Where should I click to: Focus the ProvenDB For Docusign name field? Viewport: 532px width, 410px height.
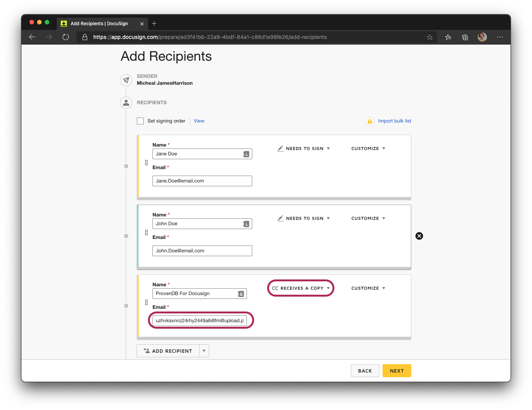click(x=199, y=294)
